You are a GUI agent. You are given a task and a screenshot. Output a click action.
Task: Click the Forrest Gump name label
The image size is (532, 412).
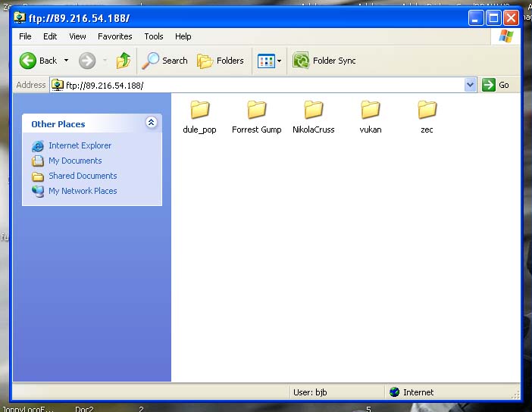point(256,130)
